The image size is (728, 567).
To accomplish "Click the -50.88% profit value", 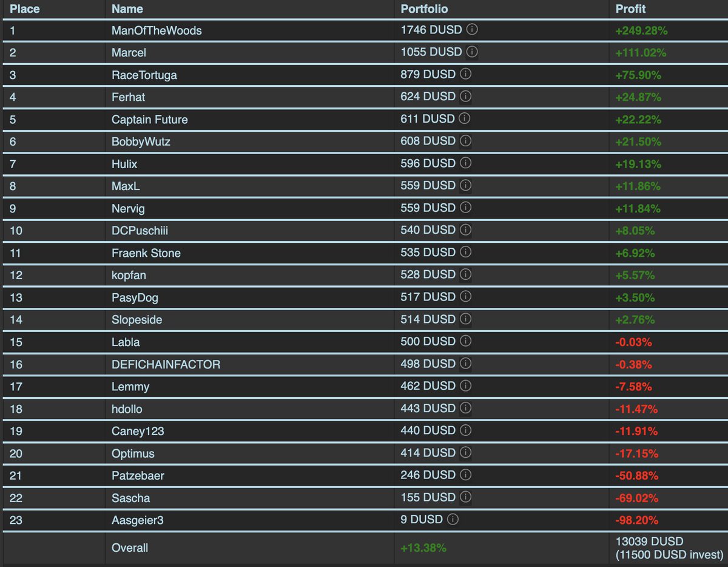I will [x=636, y=476].
